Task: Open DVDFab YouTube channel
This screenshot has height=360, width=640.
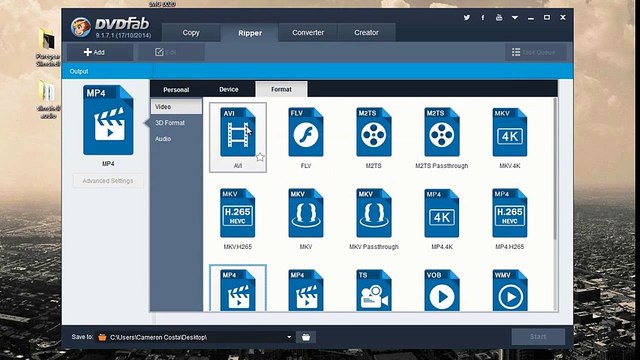Action: (499, 18)
